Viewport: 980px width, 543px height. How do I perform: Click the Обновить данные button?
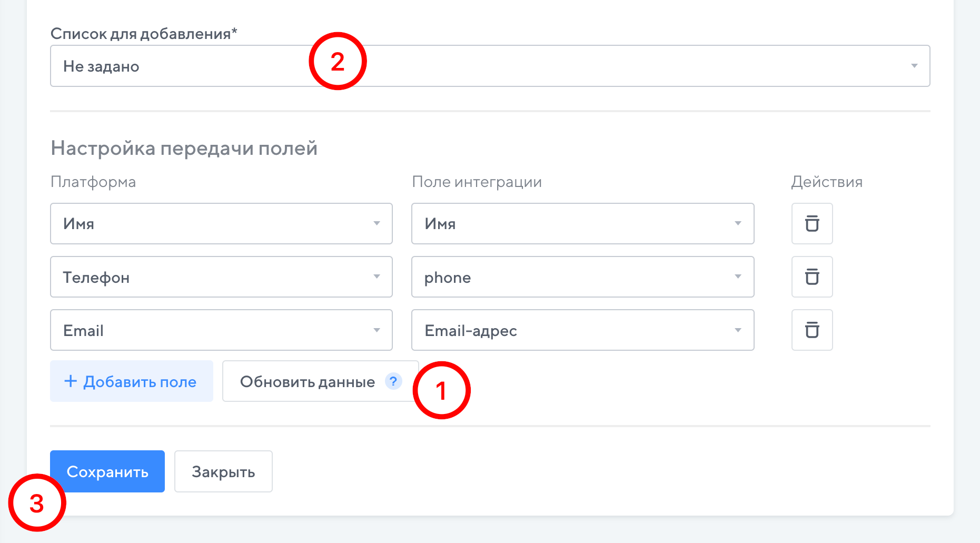point(308,381)
